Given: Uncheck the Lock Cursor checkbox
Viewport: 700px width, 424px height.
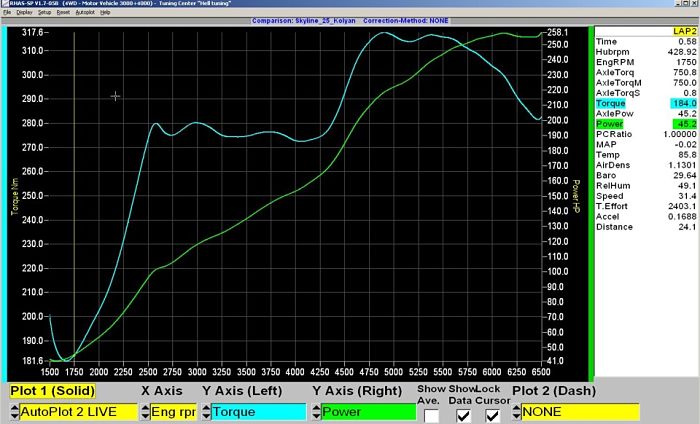Looking at the screenshot, I should (x=492, y=416).
